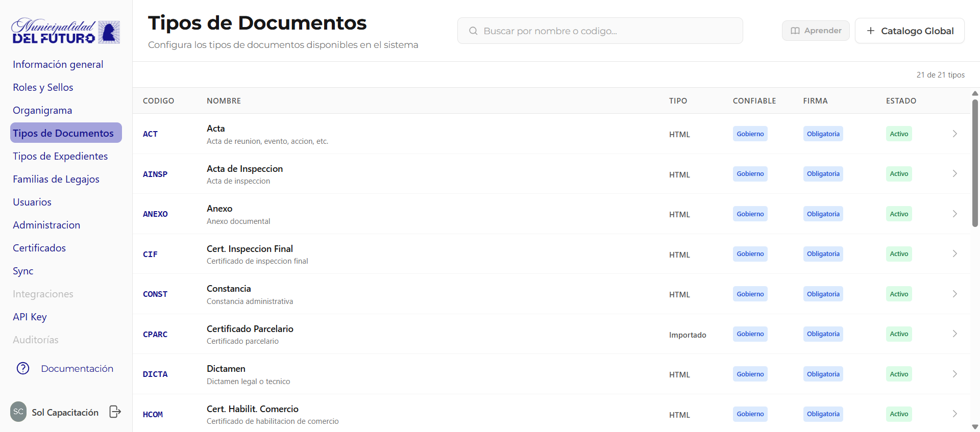Select Usuarios in the sidebar

(x=32, y=202)
